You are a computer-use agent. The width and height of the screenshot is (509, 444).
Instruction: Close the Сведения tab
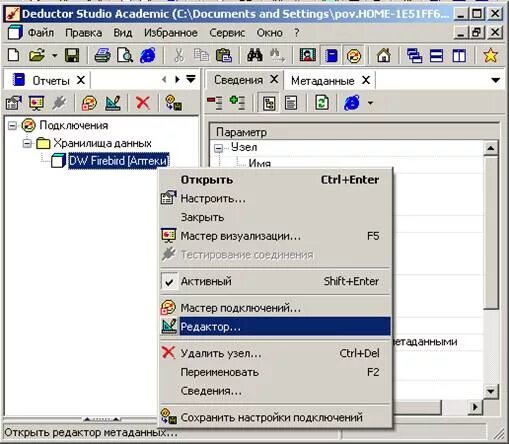[274, 79]
